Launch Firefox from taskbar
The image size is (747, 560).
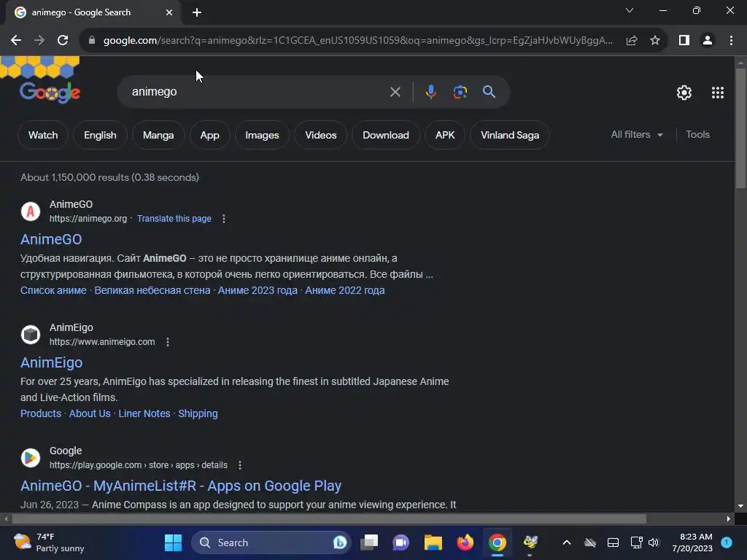465,542
